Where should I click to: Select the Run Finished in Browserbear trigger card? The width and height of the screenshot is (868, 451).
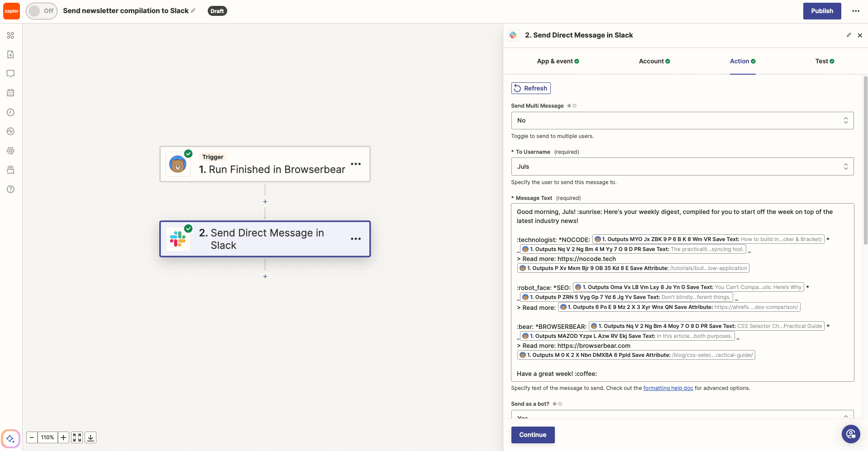point(265,164)
